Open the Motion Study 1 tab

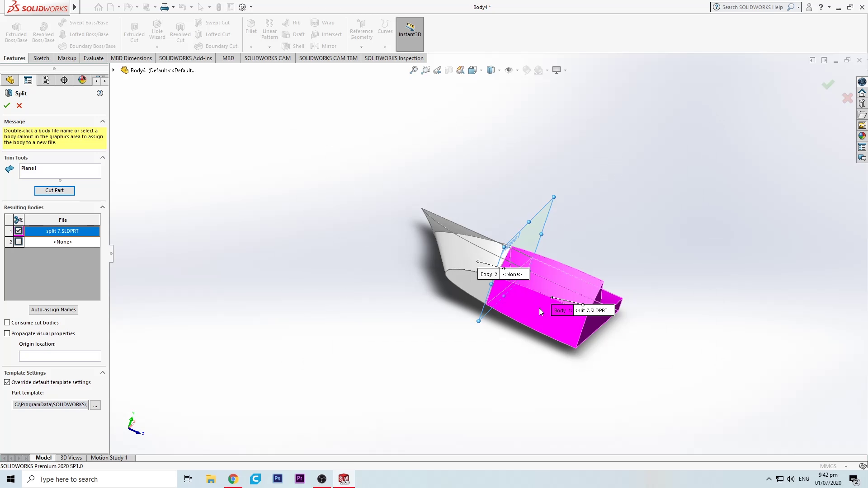coord(109,458)
